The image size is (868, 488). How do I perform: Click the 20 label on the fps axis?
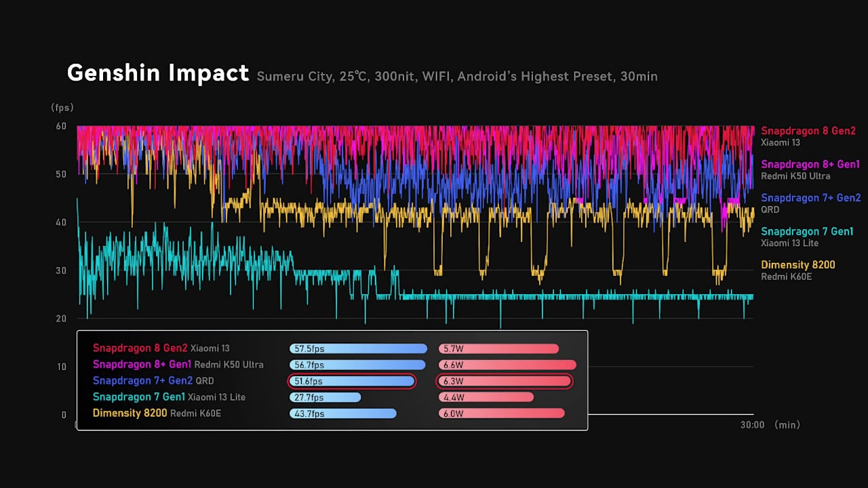(x=62, y=319)
